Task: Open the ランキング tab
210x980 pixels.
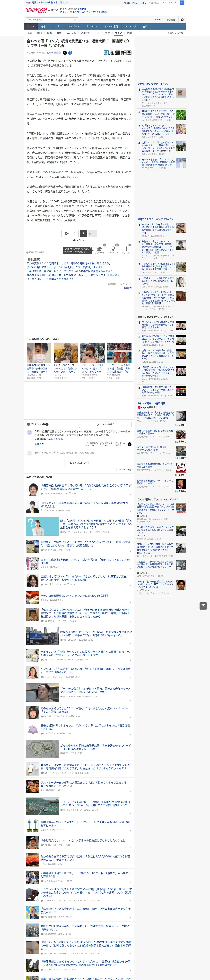Action: coord(130,27)
